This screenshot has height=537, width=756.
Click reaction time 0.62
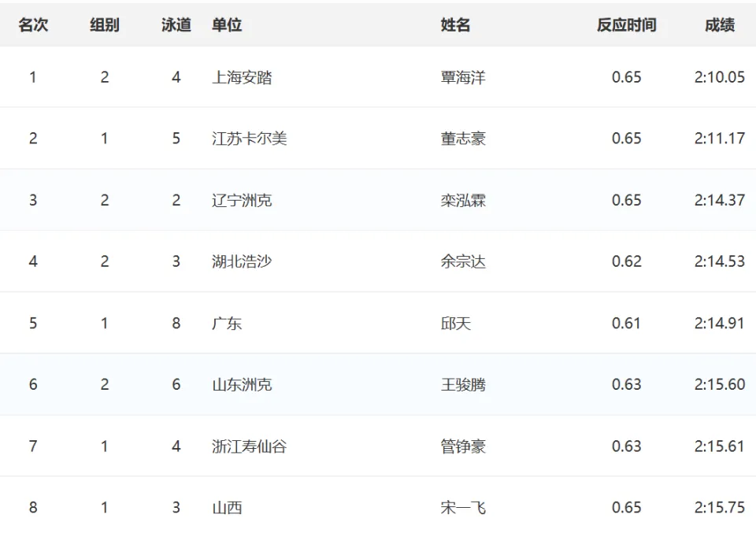626,261
